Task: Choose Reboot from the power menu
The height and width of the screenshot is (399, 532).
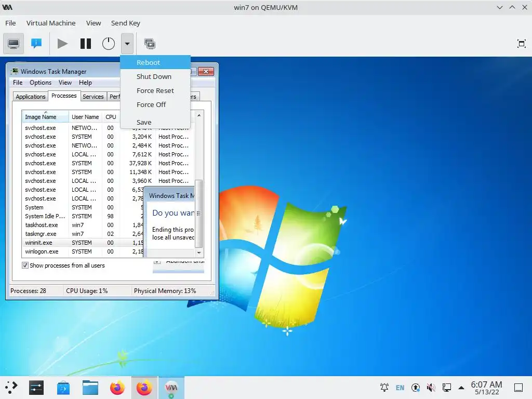Action: (155, 62)
